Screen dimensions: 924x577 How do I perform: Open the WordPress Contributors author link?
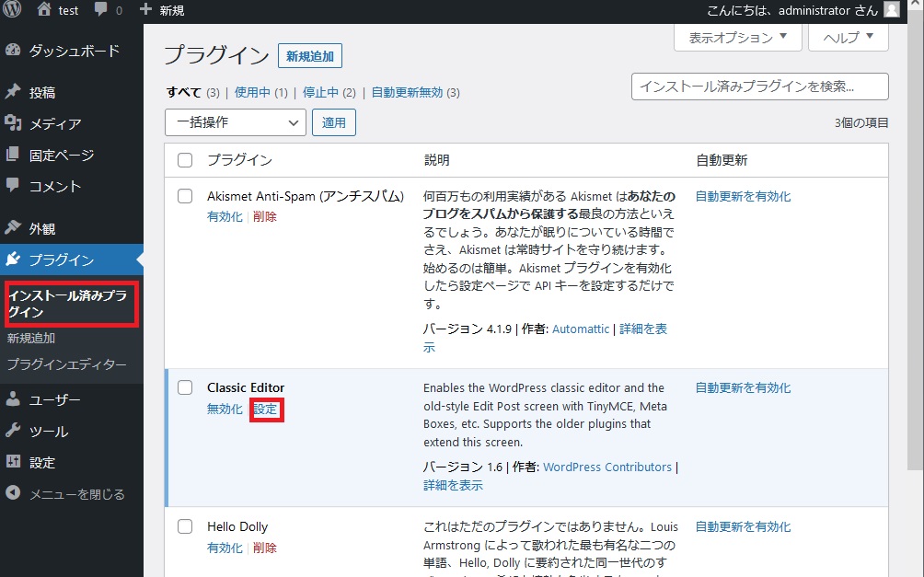(x=607, y=467)
